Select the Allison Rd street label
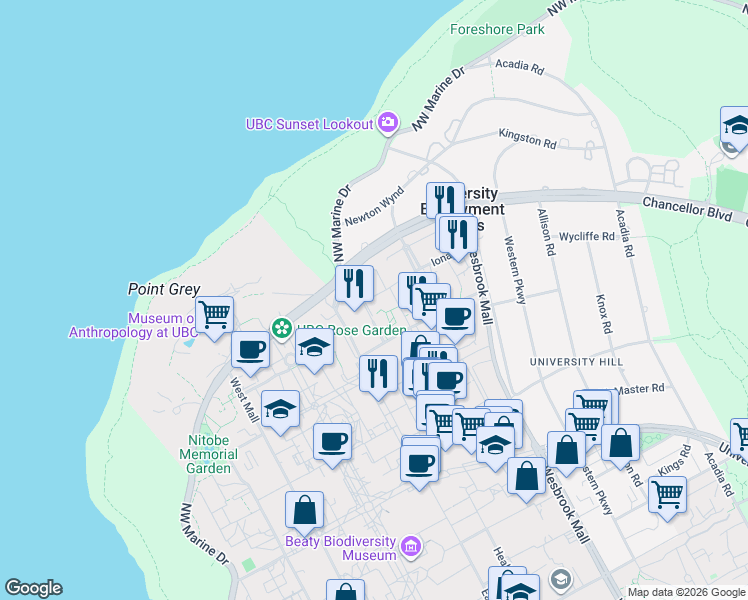748x600 pixels. (x=546, y=232)
